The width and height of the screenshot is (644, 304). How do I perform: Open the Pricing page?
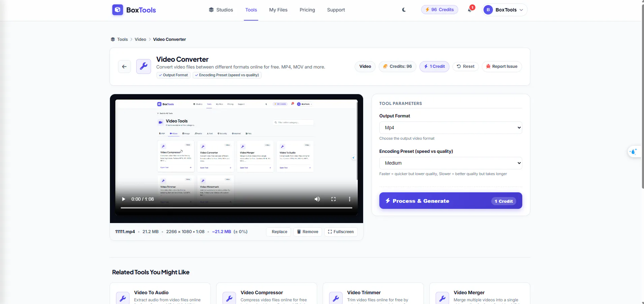(x=307, y=10)
